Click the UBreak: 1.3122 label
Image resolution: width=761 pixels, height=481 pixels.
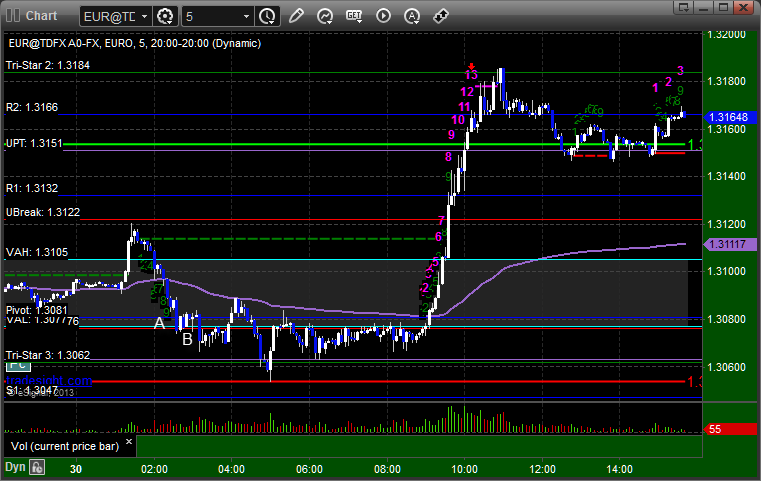[x=43, y=212]
